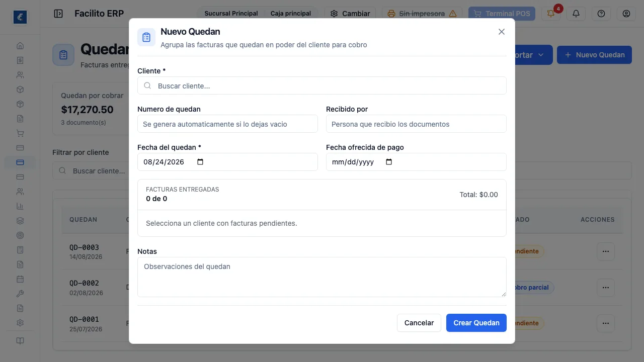Open actions menu for QD-0001 row
The height and width of the screenshot is (362, 644).
pos(606,323)
